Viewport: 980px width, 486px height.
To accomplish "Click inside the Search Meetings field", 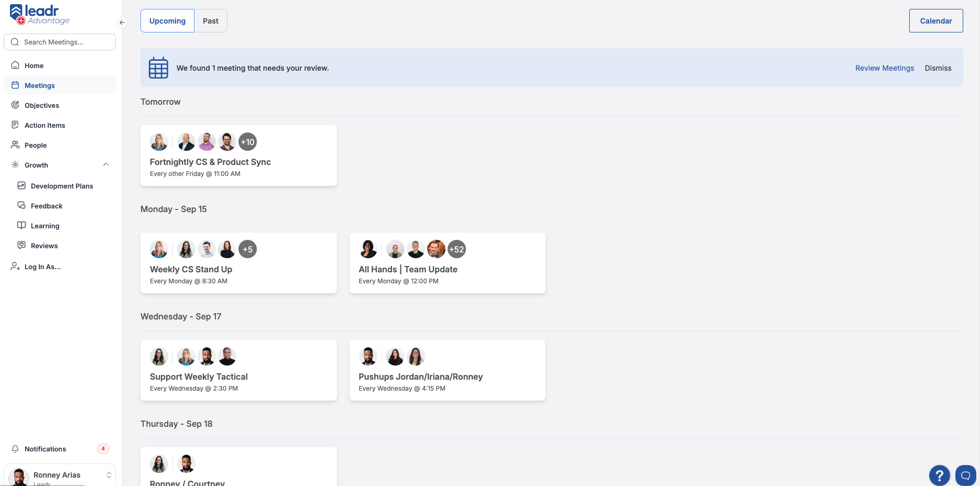I will pyautogui.click(x=59, y=42).
